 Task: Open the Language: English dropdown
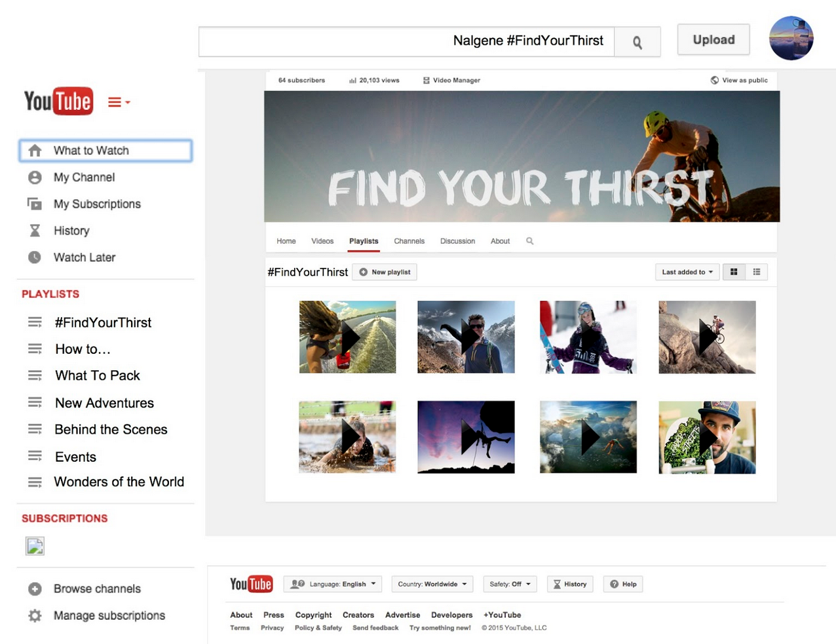click(x=333, y=584)
